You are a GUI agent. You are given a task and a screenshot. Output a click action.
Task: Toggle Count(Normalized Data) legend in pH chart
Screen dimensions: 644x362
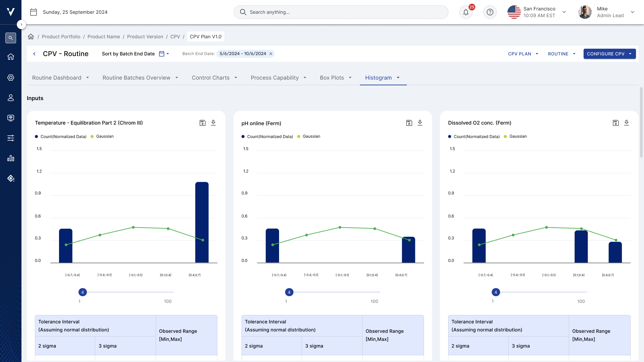[x=267, y=136]
